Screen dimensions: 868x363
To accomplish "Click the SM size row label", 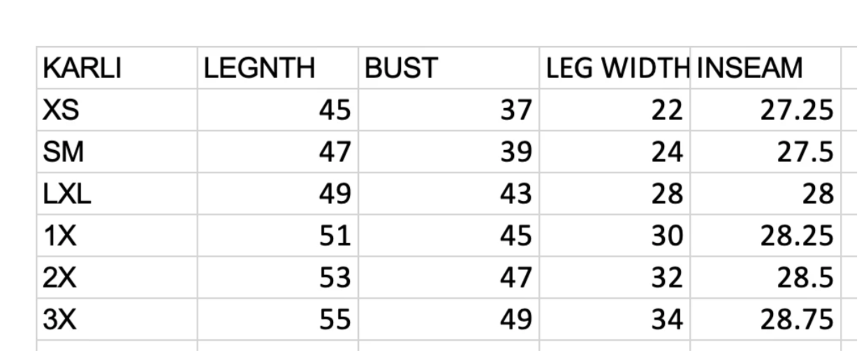I will pos(117,151).
